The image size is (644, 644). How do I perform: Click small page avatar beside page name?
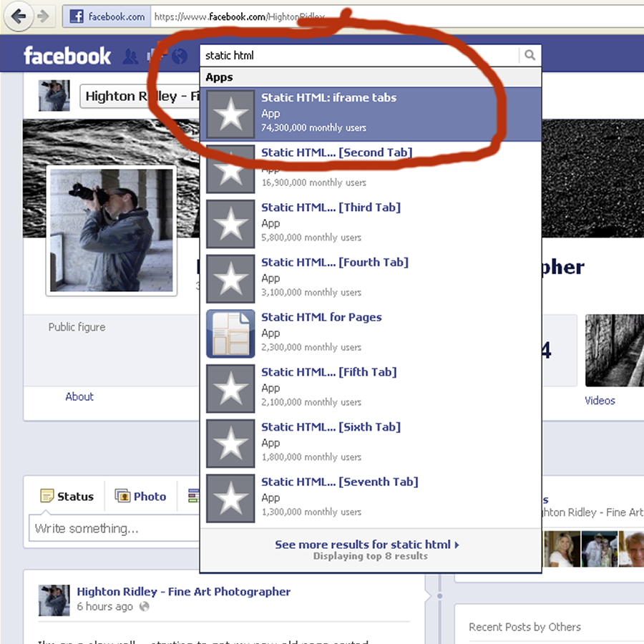[x=54, y=95]
